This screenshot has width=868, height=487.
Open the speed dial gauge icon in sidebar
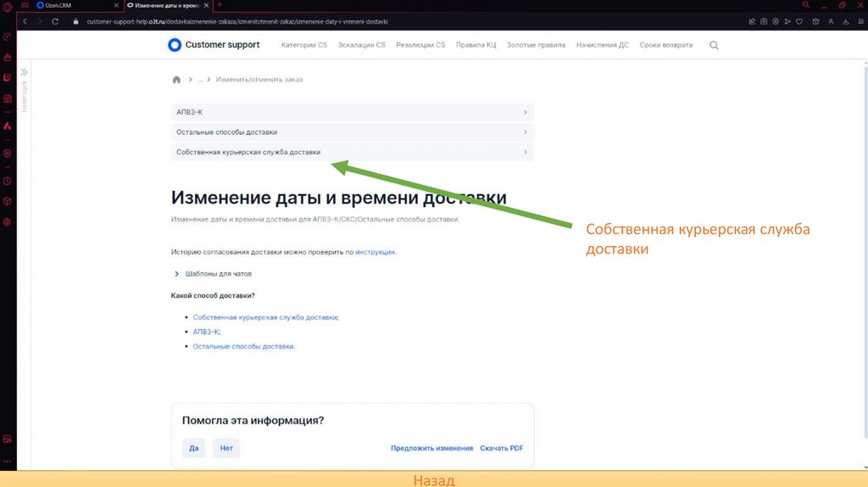tap(7, 37)
